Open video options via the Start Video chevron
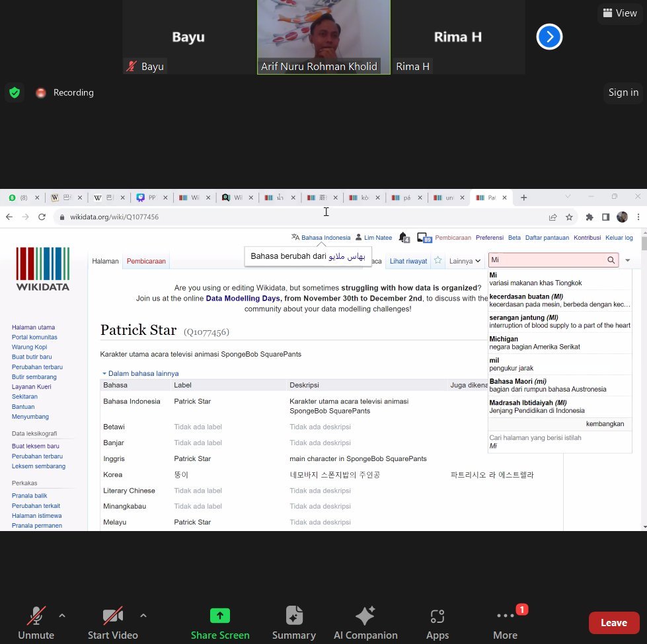 point(143,614)
